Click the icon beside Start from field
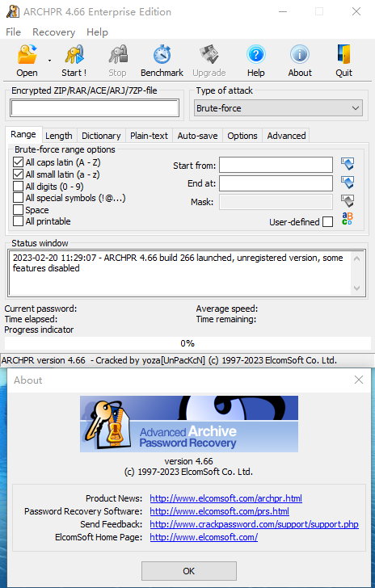The image size is (375, 588). tap(348, 164)
